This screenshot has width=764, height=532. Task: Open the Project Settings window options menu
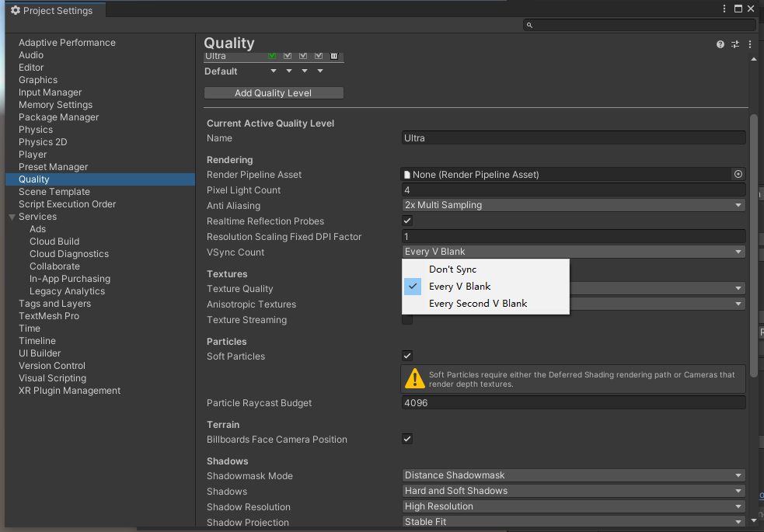[724, 9]
